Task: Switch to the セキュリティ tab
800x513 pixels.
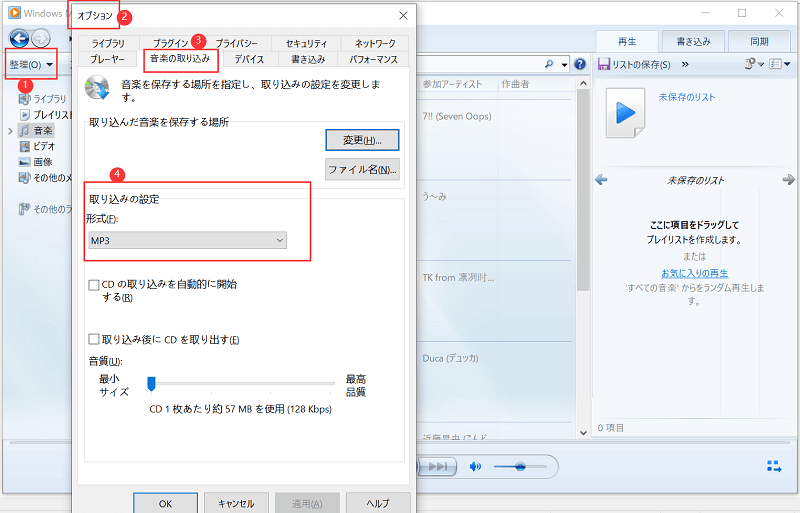Action: (x=306, y=43)
